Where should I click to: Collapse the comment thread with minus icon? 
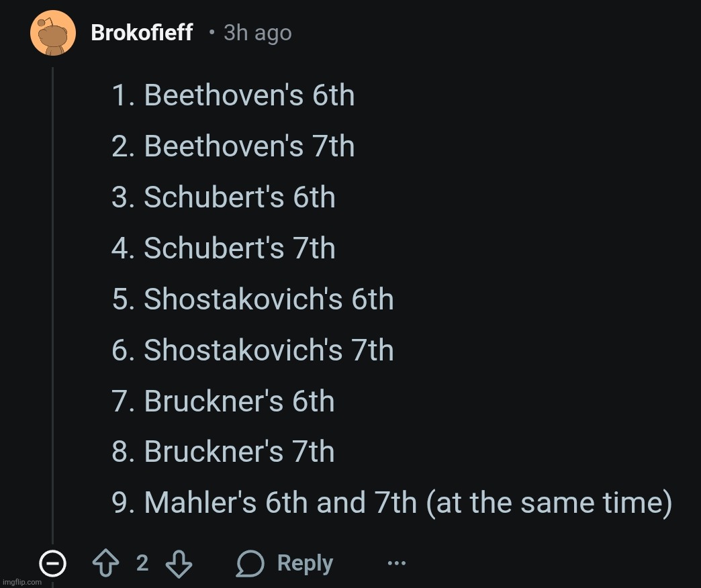(52, 563)
